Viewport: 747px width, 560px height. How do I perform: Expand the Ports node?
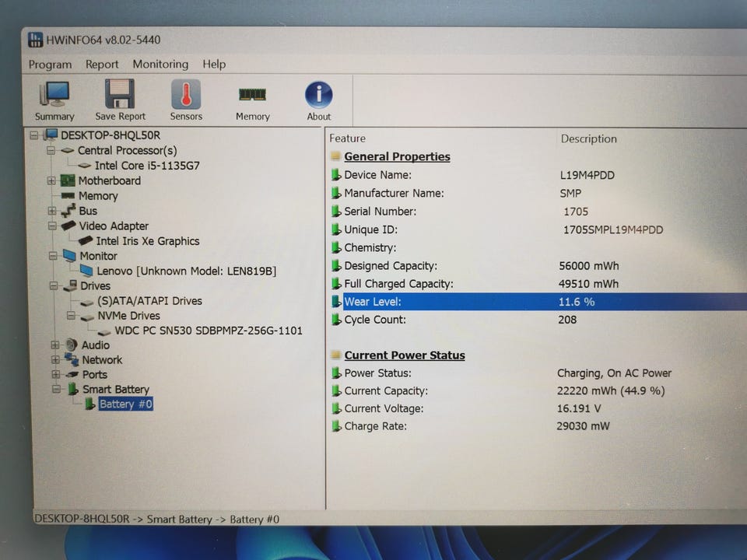[x=56, y=374]
